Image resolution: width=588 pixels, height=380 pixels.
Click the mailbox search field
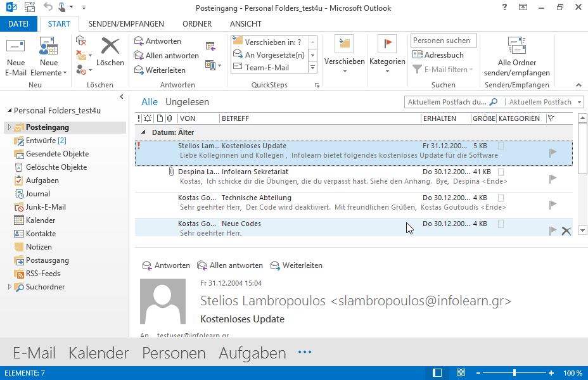pos(448,102)
